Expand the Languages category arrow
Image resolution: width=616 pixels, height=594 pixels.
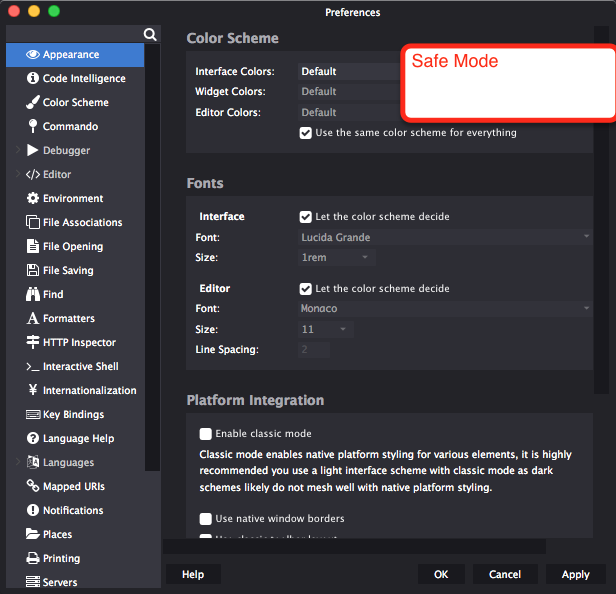click(x=18, y=462)
